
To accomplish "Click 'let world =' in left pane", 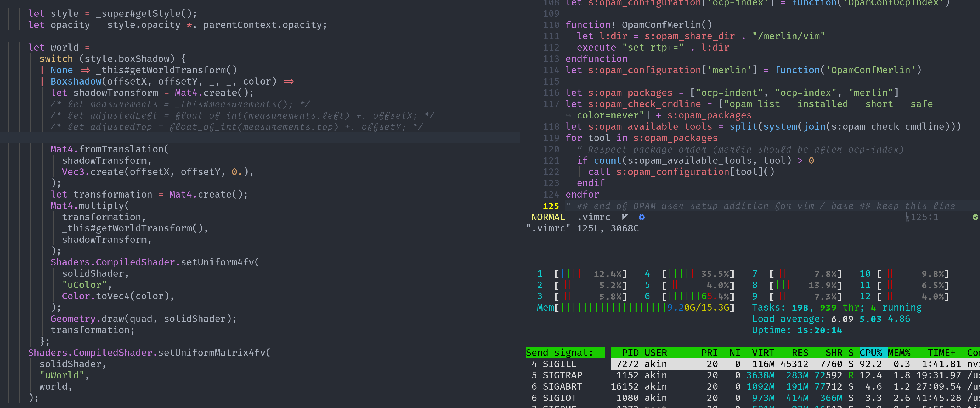I will point(59,48).
